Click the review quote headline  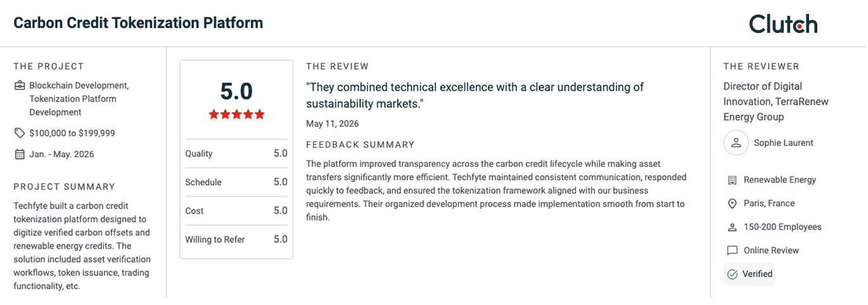pos(475,95)
